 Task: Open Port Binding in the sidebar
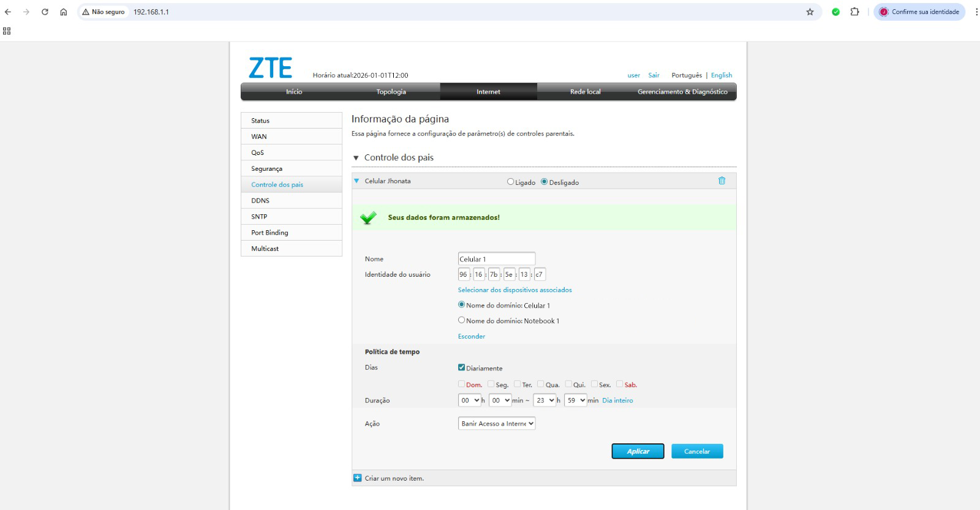click(x=292, y=232)
